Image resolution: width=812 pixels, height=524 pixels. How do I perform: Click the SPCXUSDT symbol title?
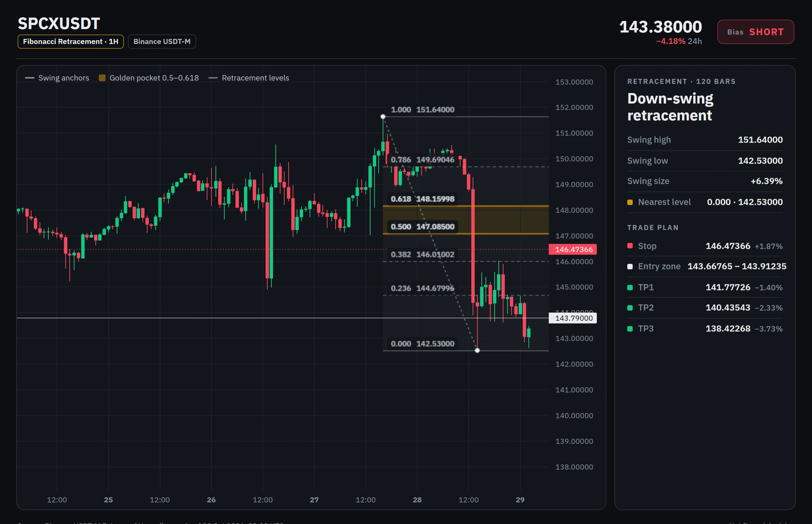pyautogui.click(x=59, y=24)
